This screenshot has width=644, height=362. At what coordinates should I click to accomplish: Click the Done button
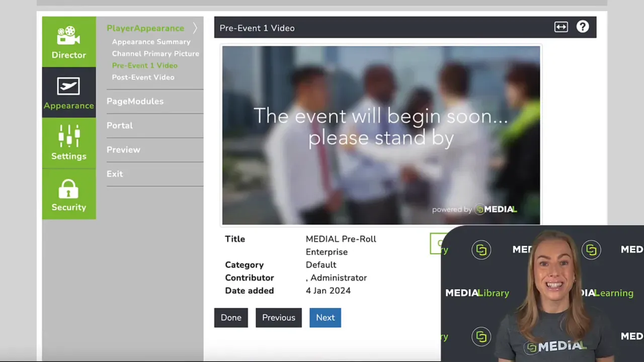click(x=231, y=318)
